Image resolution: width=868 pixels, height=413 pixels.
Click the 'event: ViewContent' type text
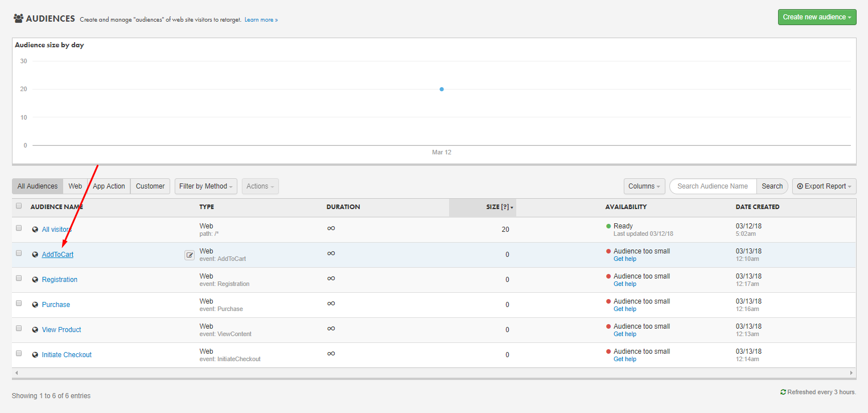(225, 334)
